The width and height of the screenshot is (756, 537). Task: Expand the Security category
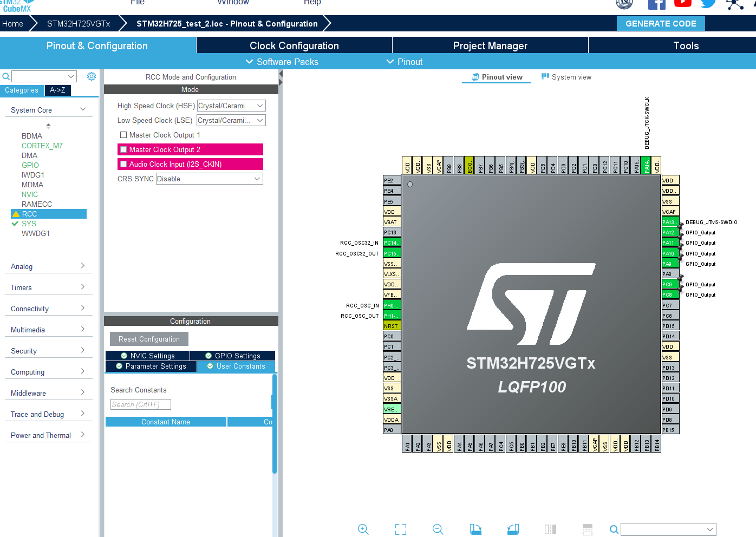[x=49, y=351]
